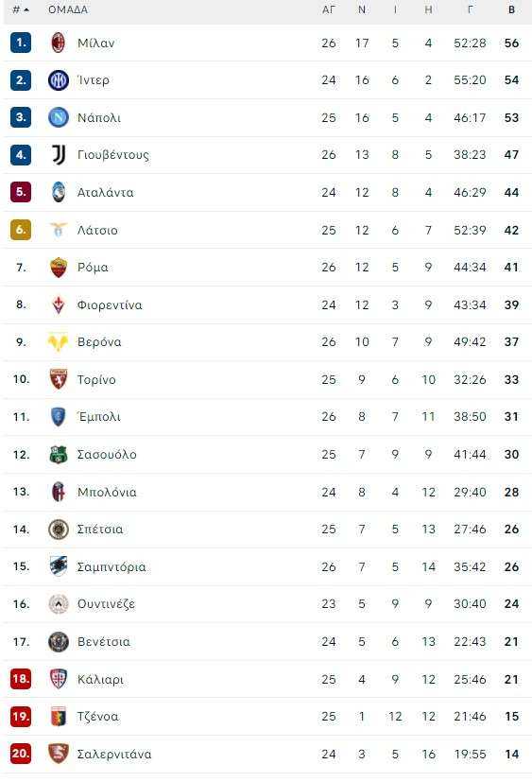Click the Juventus club logo
This screenshot has height=782, width=532.
(59, 155)
